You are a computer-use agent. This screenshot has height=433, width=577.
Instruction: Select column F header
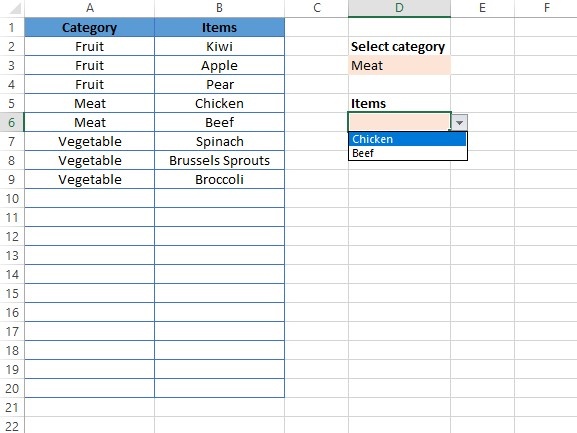(546, 8)
